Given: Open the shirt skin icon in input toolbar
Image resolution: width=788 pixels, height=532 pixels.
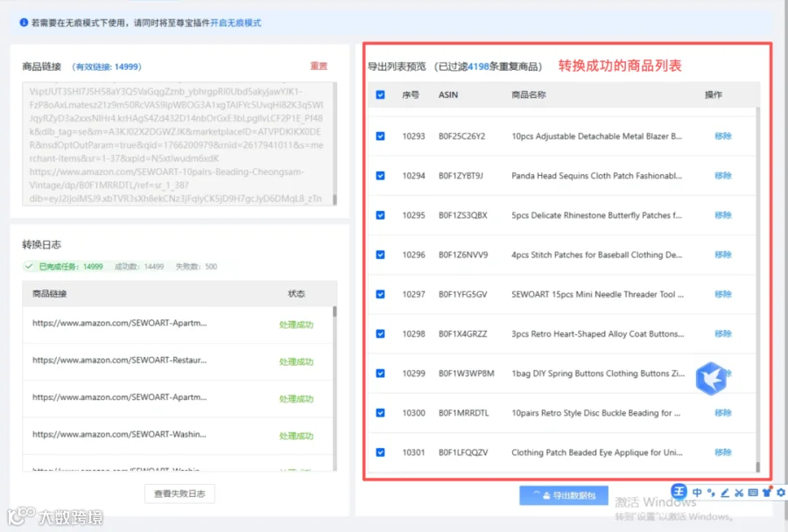Looking at the screenshot, I should coord(767,492).
